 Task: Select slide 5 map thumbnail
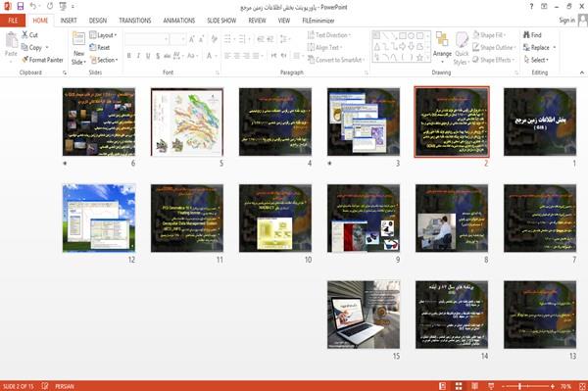187,122
